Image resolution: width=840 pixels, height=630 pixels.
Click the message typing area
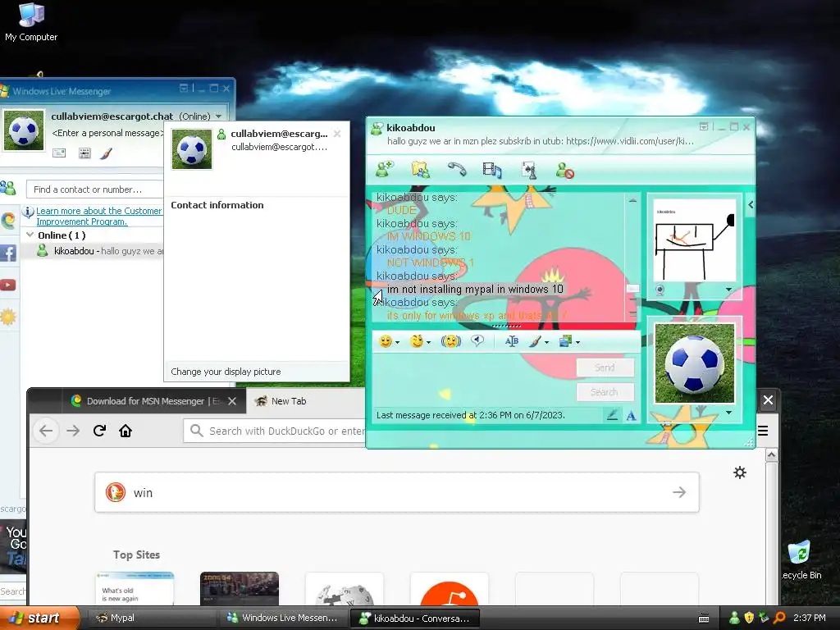pyautogui.click(x=473, y=381)
